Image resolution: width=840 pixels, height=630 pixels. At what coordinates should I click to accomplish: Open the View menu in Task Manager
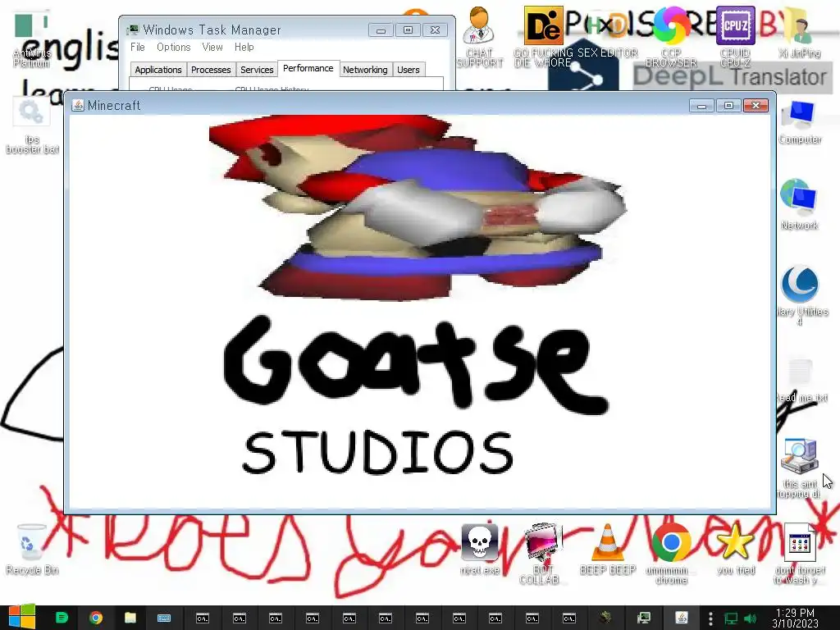(x=212, y=47)
